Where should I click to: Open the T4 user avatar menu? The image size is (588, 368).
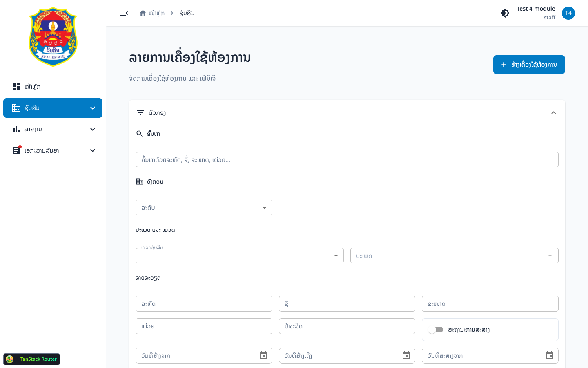point(568,13)
